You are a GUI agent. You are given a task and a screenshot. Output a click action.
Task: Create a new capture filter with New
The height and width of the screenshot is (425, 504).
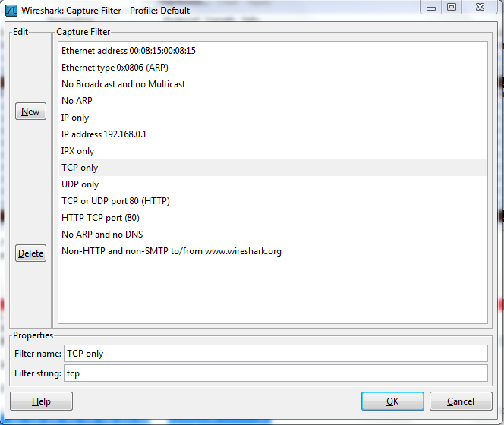(30, 112)
